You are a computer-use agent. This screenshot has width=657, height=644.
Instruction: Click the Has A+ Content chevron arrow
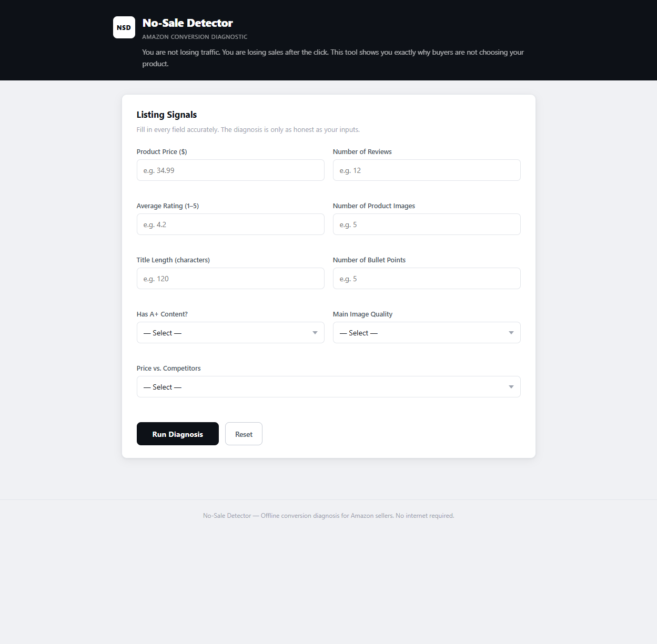(x=315, y=332)
